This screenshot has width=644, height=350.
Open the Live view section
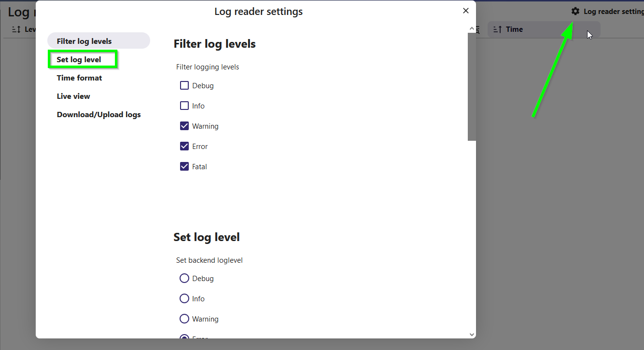[73, 96]
